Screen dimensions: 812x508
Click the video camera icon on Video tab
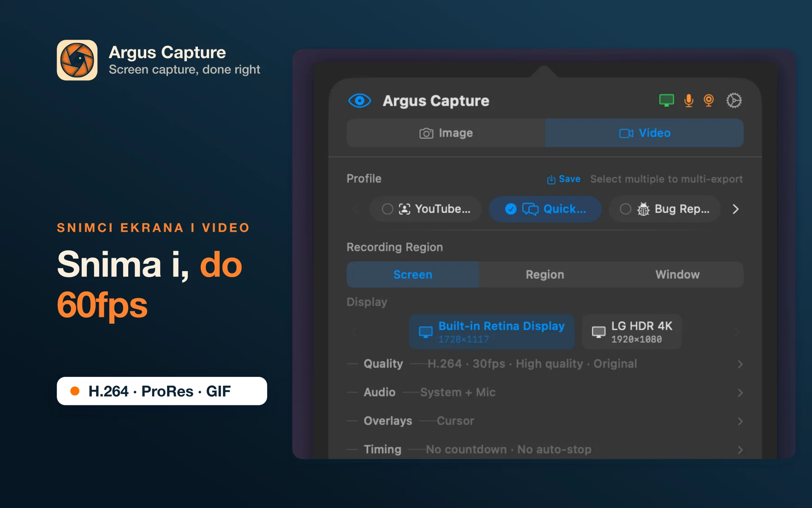[x=626, y=133]
